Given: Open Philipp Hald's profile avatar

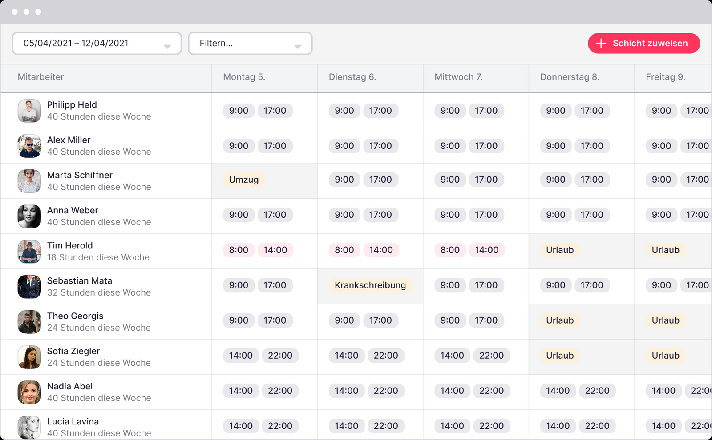Looking at the screenshot, I should [29, 110].
